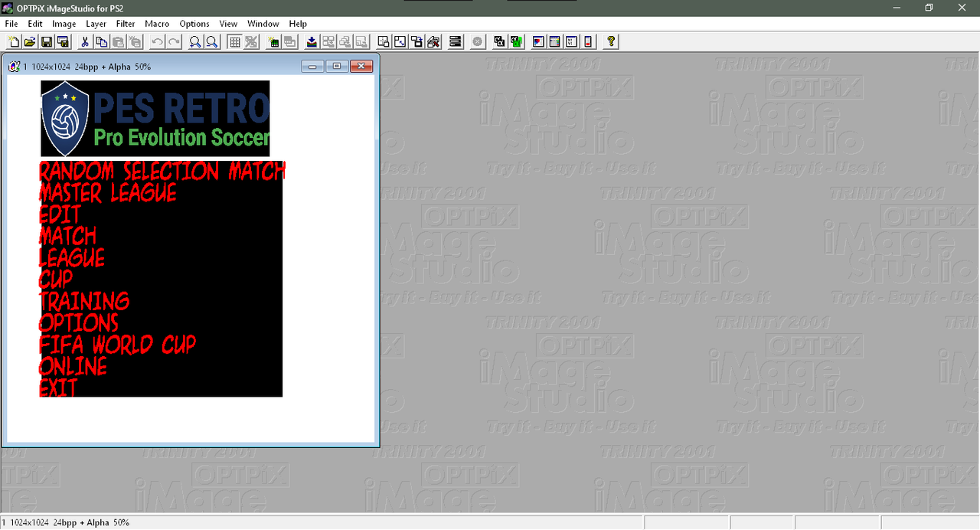Viewport: 980px width, 530px height.
Task: Close the image document child window
Action: (x=361, y=67)
